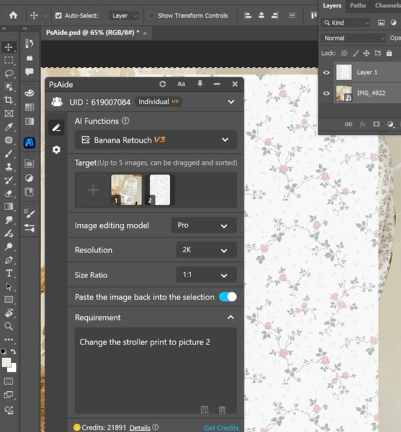The height and width of the screenshot is (432, 401).
Task: Select the Rectangle shape tool
Action: [9, 300]
